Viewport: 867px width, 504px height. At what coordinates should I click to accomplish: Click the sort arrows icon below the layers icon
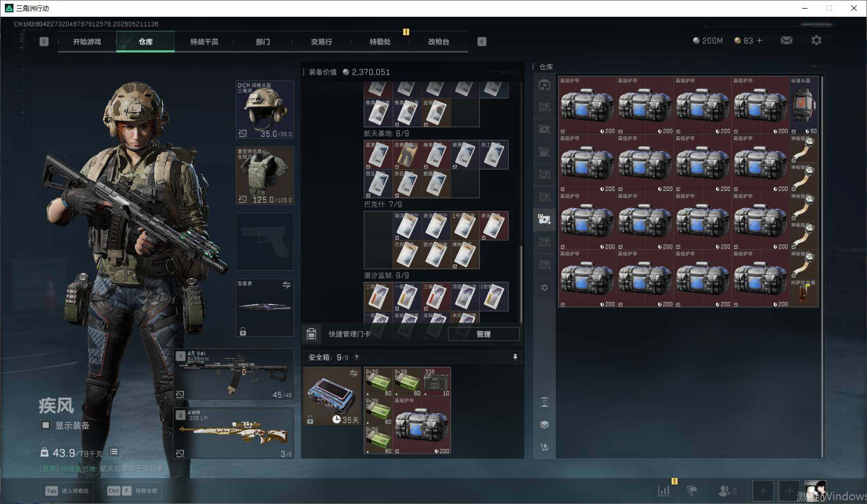click(x=544, y=447)
